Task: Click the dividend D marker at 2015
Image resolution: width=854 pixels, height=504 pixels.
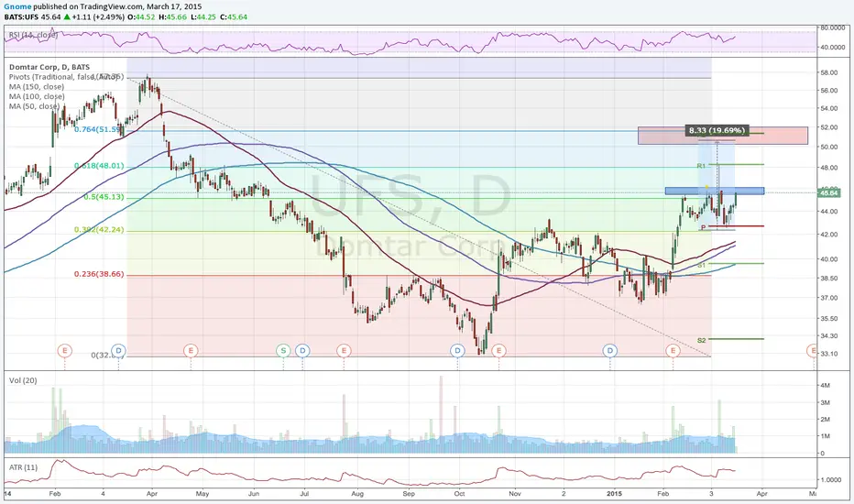Action: pyautogui.click(x=610, y=350)
